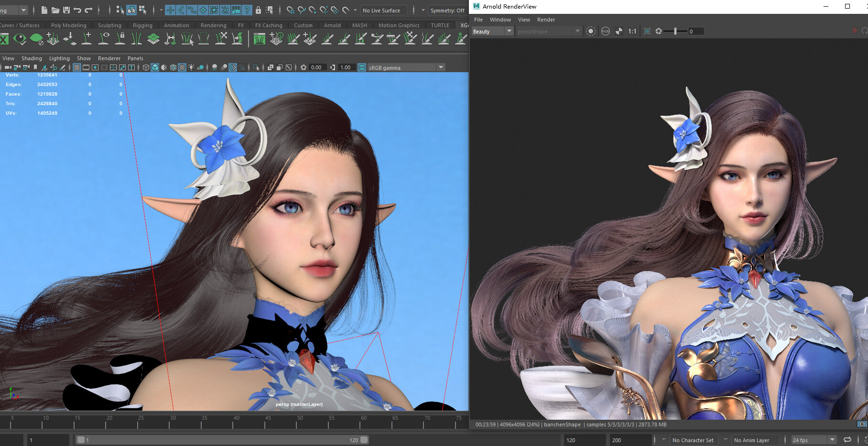Click the 1:1 zoom button in RenderView
The height and width of the screenshot is (446, 868).
coord(632,31)
